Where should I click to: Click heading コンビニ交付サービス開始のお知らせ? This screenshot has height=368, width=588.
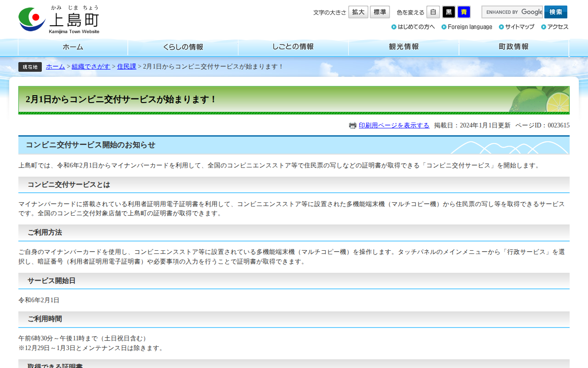90,145
